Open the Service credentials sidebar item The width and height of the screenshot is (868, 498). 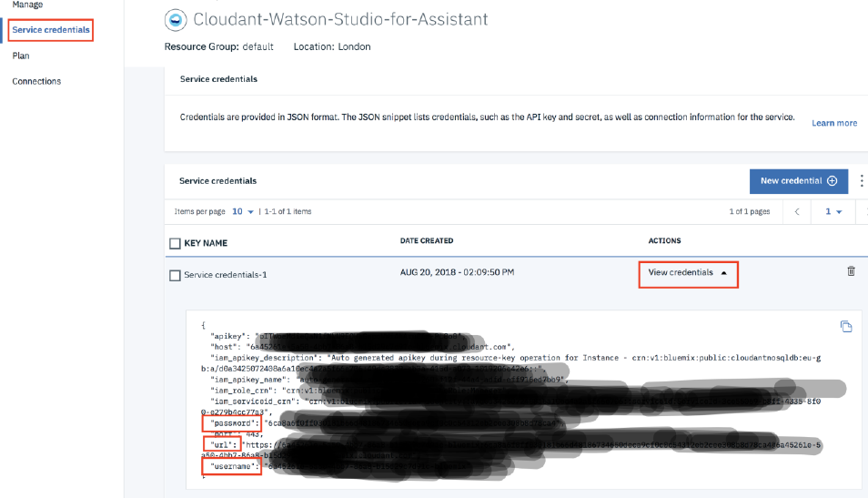tap(50, 30)
